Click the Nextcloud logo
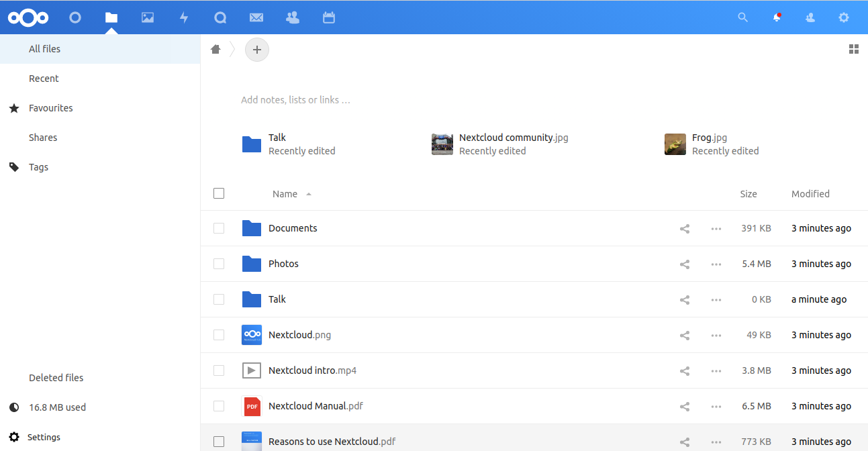This screenshot has height=451, width=868. click(x=28, y=17)
